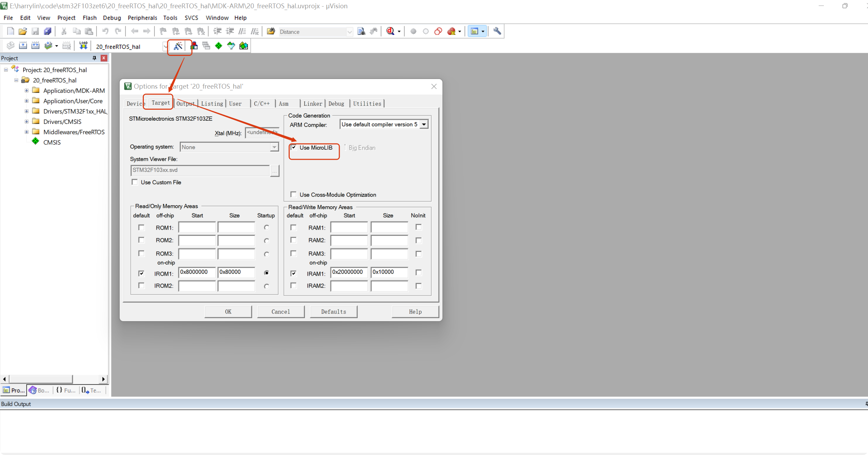Click the Open file folder icon
The width and height of the screenshot is (868, 455).
coord(23,31)
